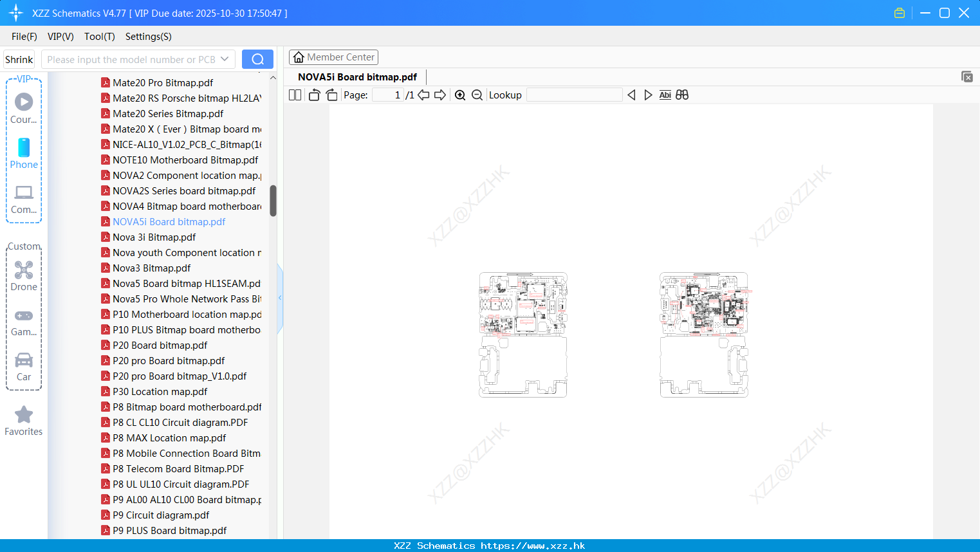
Task: Open model number dropdown arrow
Action: pos(225,59)
